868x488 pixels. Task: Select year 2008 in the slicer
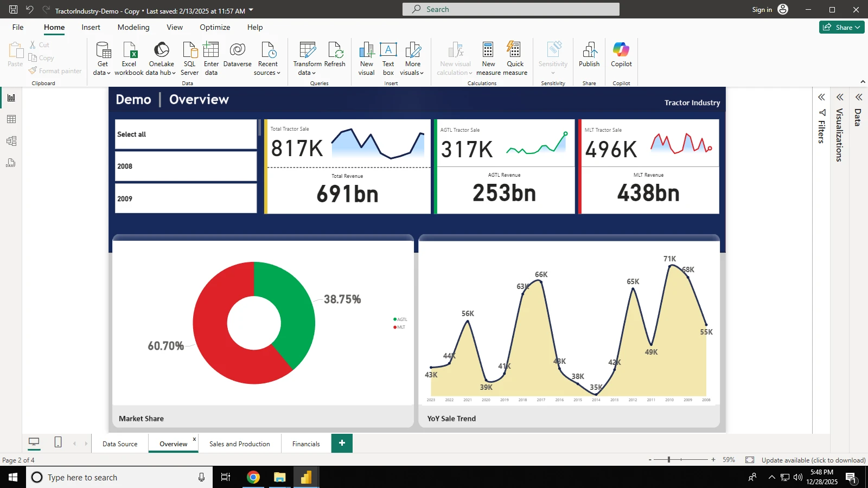186,166
